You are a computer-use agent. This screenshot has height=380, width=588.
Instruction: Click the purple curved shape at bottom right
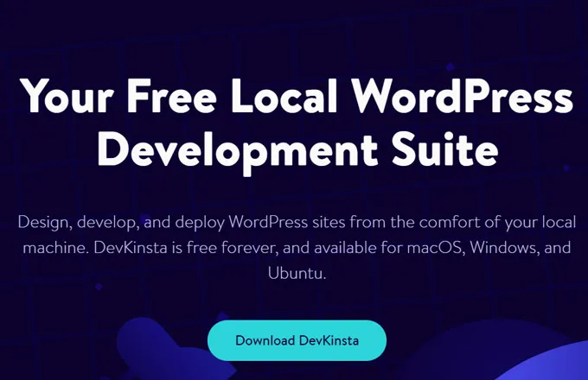553,363
